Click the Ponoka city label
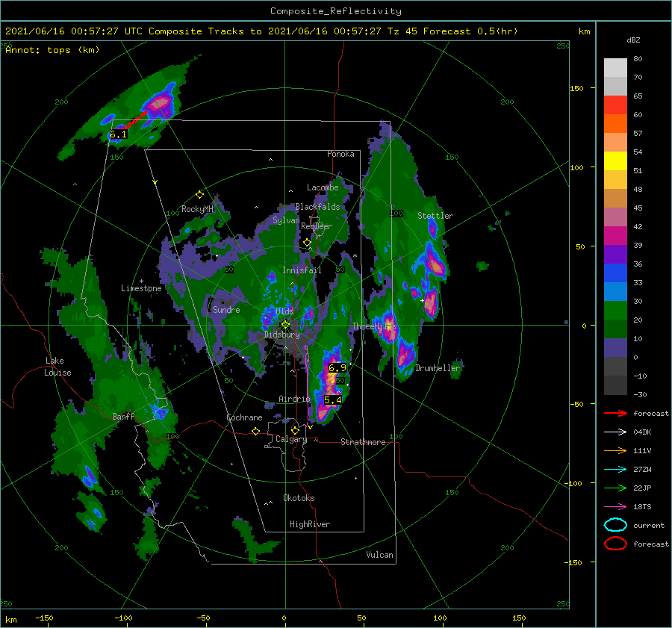 tap(340, 154)
